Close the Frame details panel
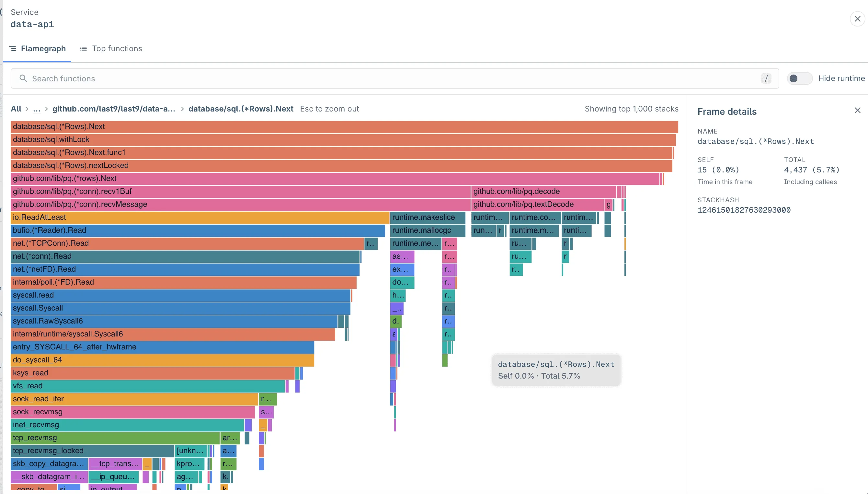The image size is (868, 494). pyautogui.click(x=858, y=110)
